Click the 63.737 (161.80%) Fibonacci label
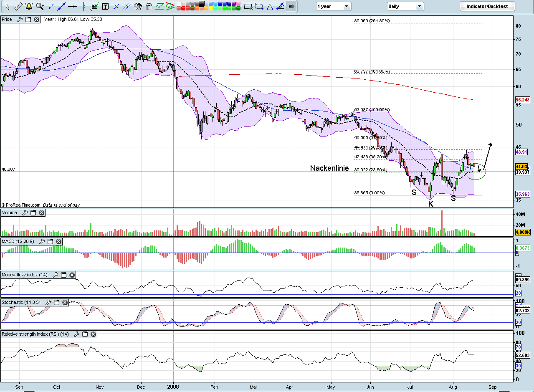 (x=372, y=71)
